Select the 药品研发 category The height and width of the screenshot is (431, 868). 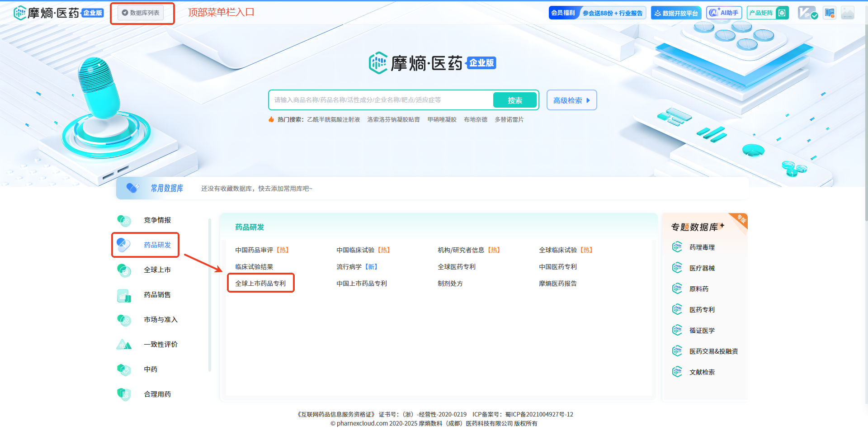coord(157,245)
